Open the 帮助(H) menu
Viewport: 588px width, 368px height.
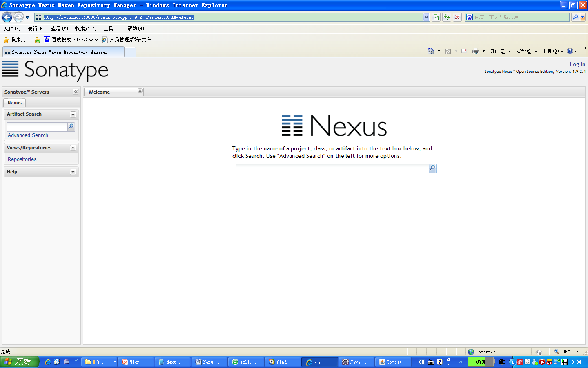[136, 29]
